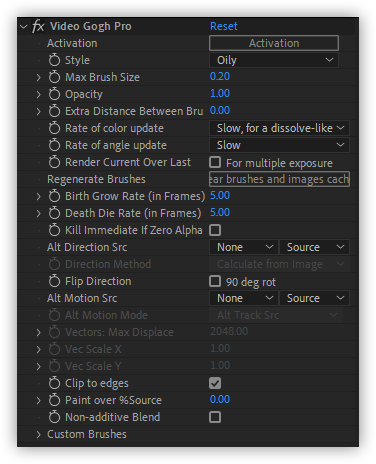Uncheck the Clip to edges checkbox
376x464 pixels.
(215, 383)
